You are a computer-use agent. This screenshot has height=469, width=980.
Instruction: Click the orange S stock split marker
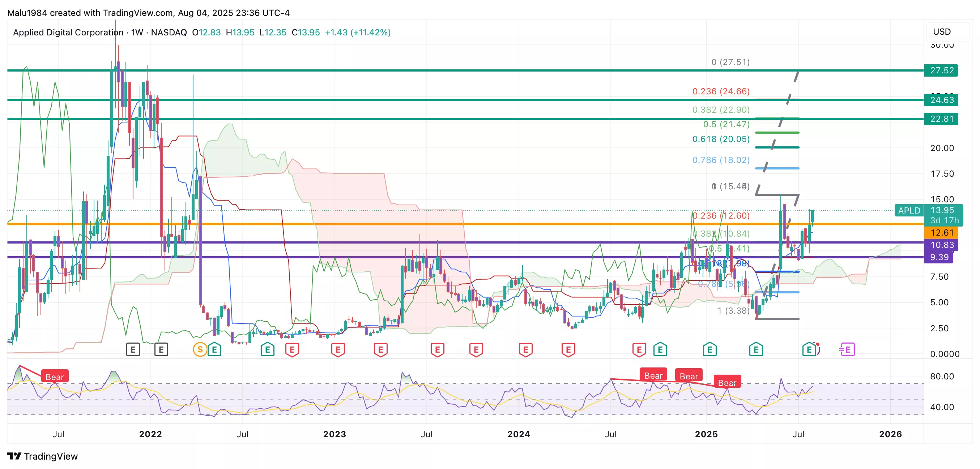[x=200, y=349]
